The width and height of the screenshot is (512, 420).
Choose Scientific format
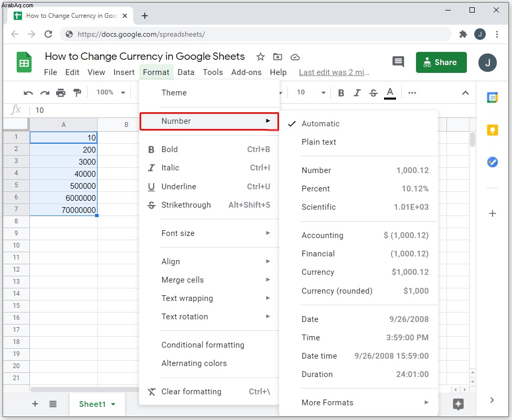coord(358,207)
